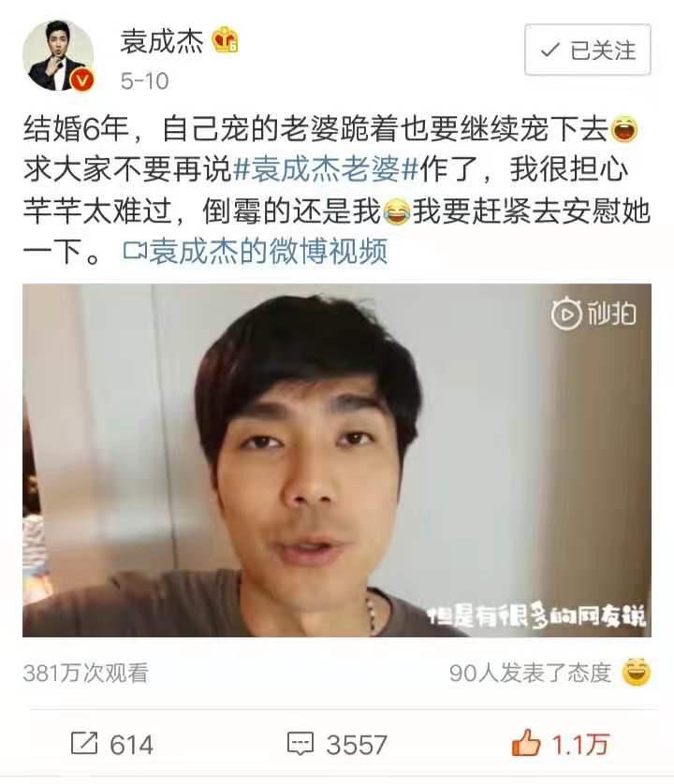Open reposts count 614
Image resolution: width=674 pixels, height=784 pixels.
pos(132,745)
